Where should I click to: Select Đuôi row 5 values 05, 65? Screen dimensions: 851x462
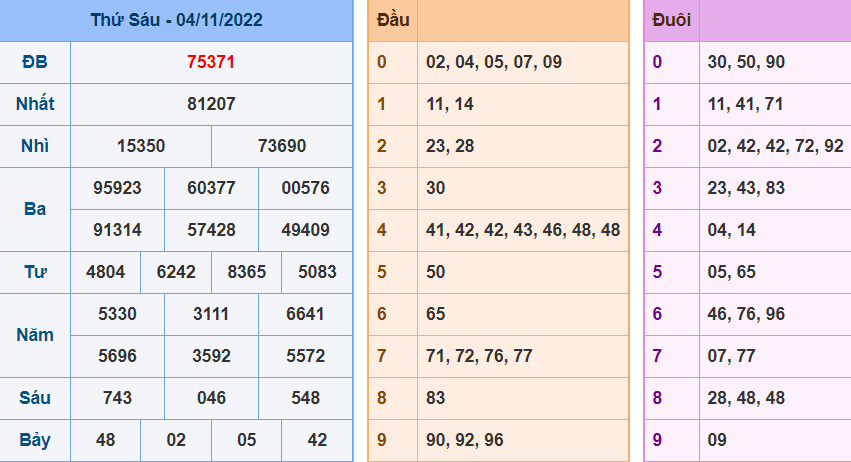(x=732, y=272)
